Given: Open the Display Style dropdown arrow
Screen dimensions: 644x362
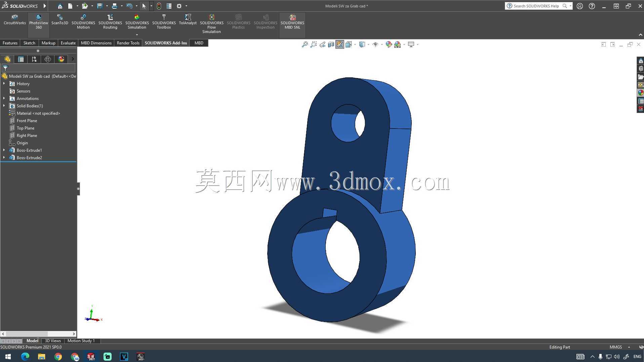Looking at the screenshot, I should (368, 44).
